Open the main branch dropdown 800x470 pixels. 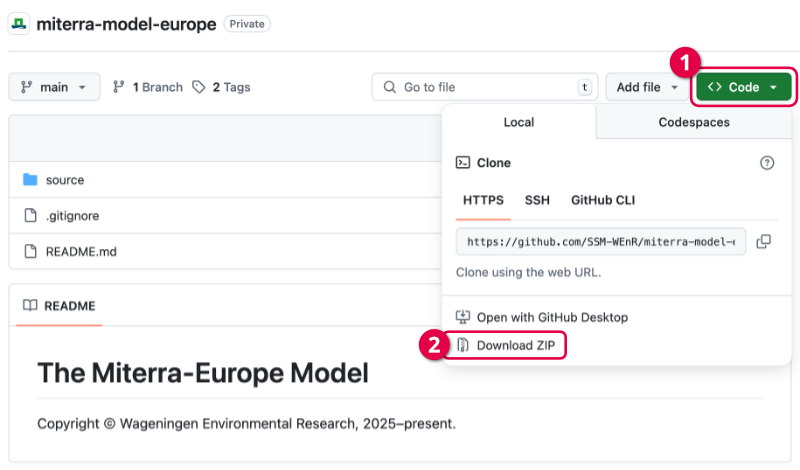(54, 87)
